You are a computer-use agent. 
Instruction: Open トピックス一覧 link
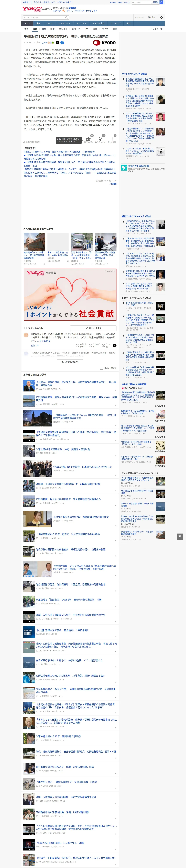(x=155, y=29)
